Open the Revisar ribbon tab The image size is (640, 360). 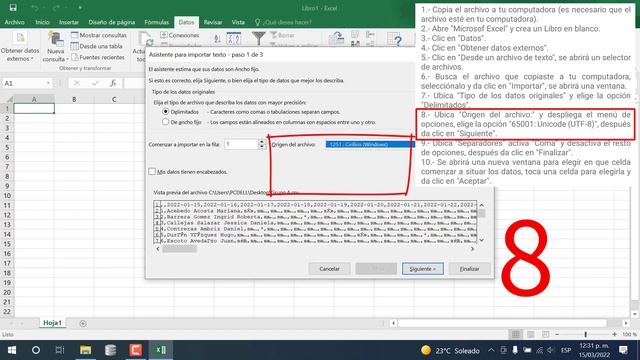(x=213, y=22)
